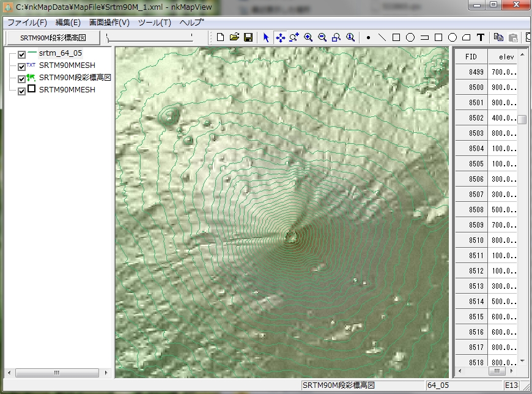
Task: Open the 画面操作(V) menu
Action: point(109,23)
